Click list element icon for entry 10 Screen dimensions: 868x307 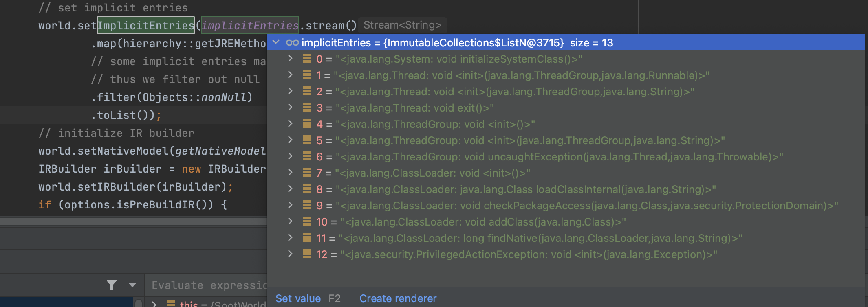(x=307, y=221)
